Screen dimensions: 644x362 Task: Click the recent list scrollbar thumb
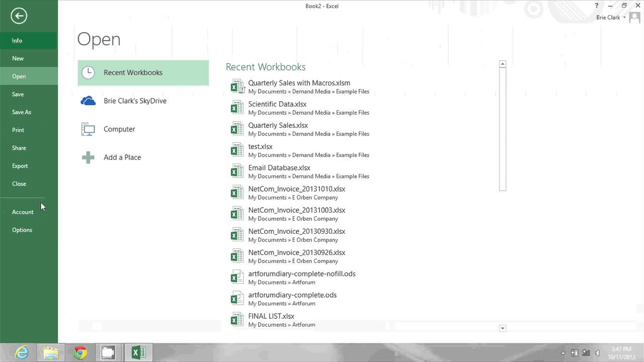pos(502,129)
